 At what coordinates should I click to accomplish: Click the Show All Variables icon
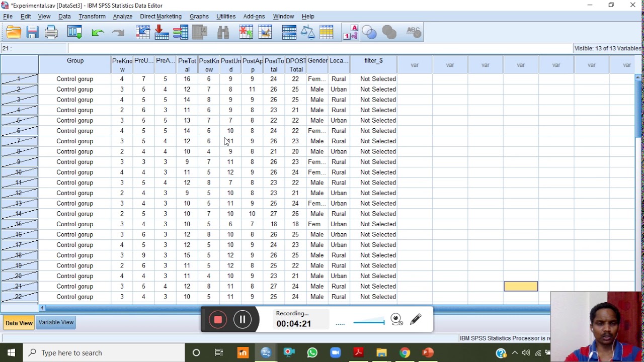[389, 33]
